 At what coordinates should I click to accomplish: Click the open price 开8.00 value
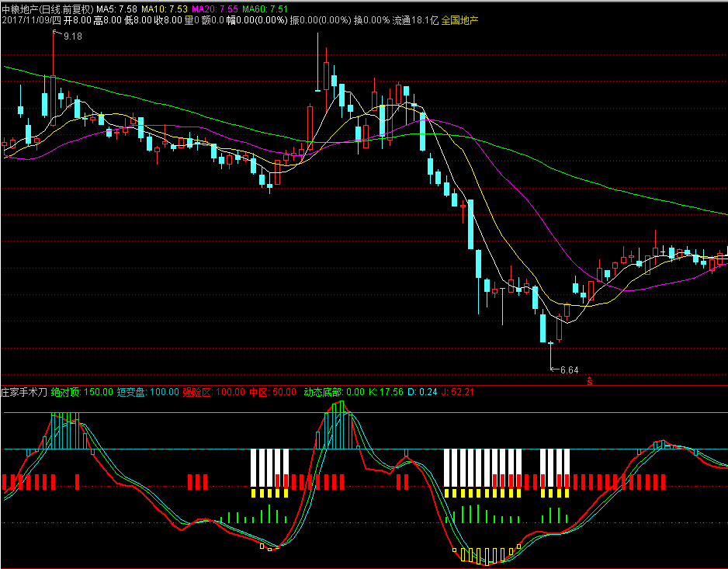78,20
